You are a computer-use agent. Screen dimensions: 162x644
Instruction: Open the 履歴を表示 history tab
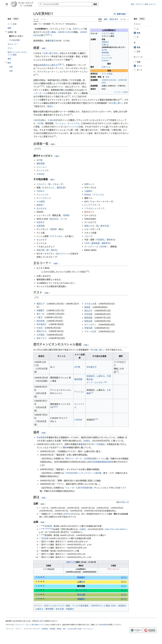(114, 19)
